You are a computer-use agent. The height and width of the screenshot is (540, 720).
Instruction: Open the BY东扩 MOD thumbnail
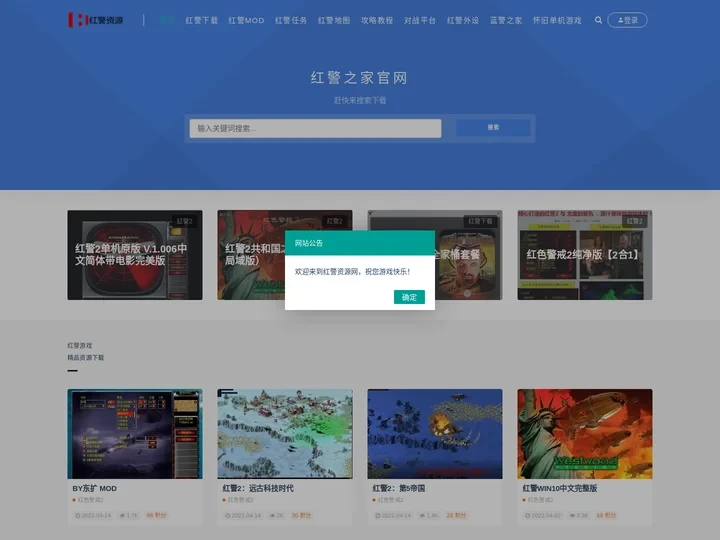pos(135,434)
